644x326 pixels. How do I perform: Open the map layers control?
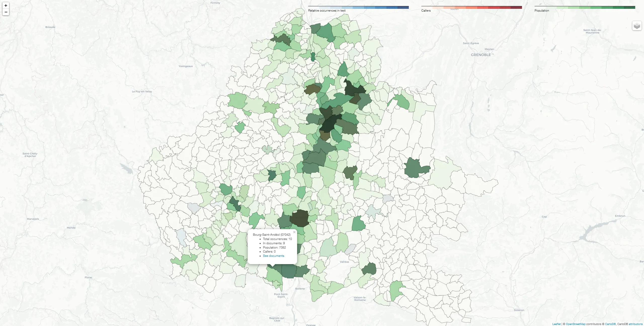(x=637, y=26)
